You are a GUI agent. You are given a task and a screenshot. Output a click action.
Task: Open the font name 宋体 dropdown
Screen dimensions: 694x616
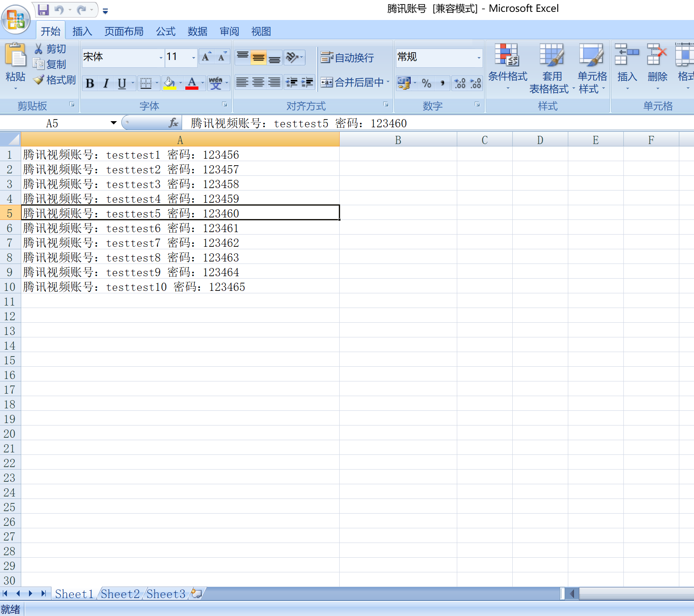161,58
